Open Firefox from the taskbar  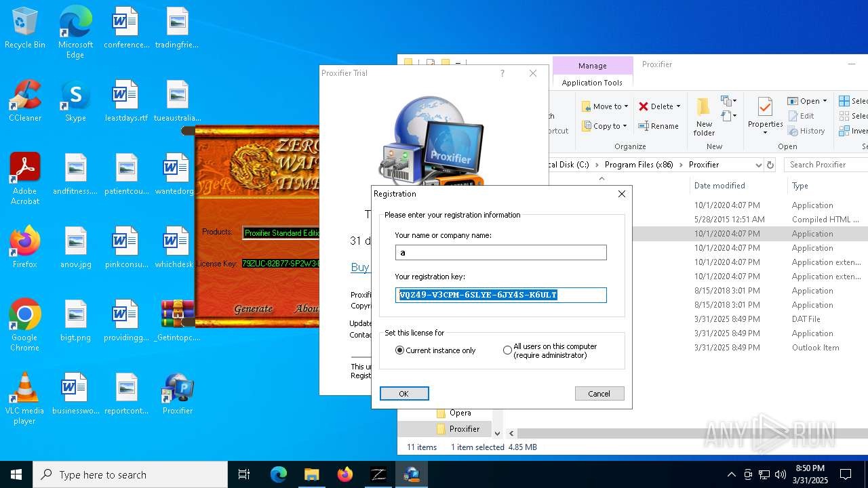click(x=345, y=474)
